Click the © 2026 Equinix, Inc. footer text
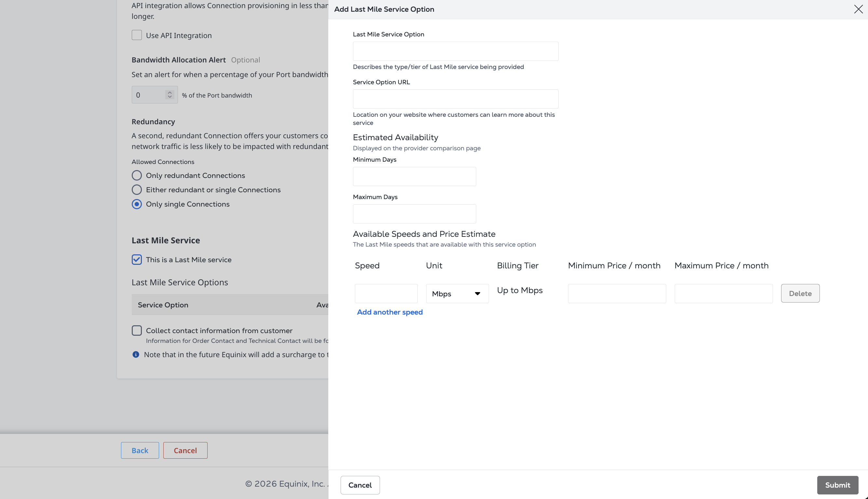This screenshot has width=868, height=499. pyautogui.click(x=287, y=484)
